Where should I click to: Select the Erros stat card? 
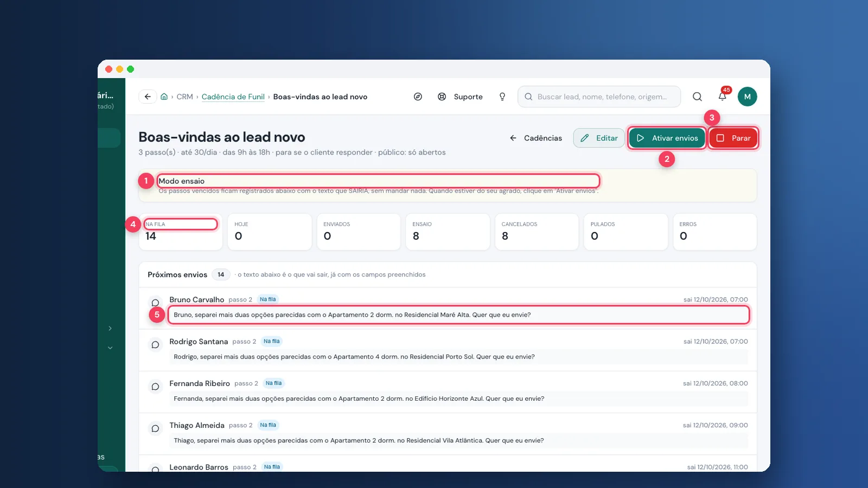(x=715, y=232)
